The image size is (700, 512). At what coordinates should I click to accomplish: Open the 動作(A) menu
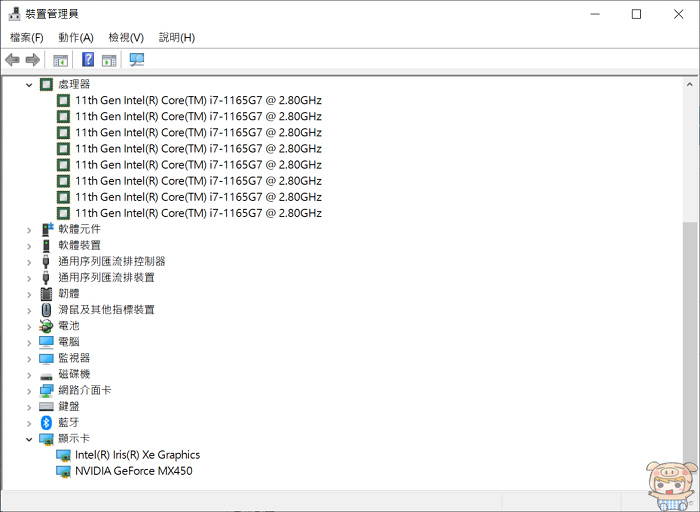point(76,37)
